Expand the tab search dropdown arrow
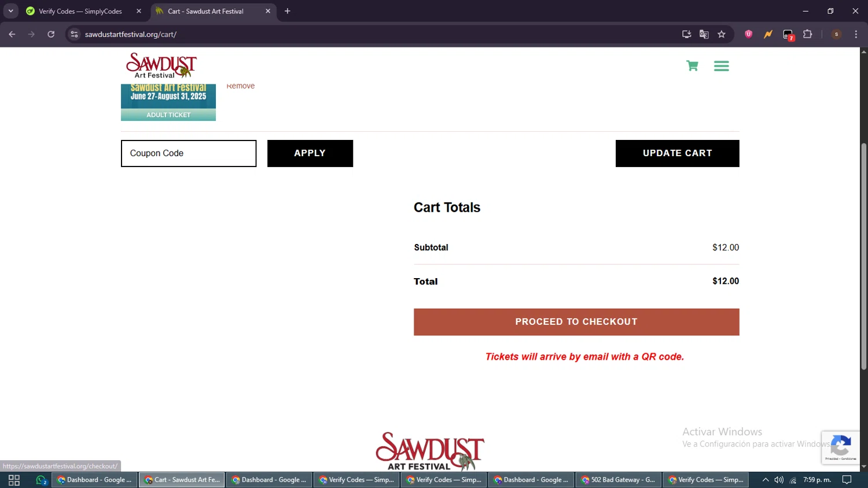868x488 pixels. pos(10,11)
